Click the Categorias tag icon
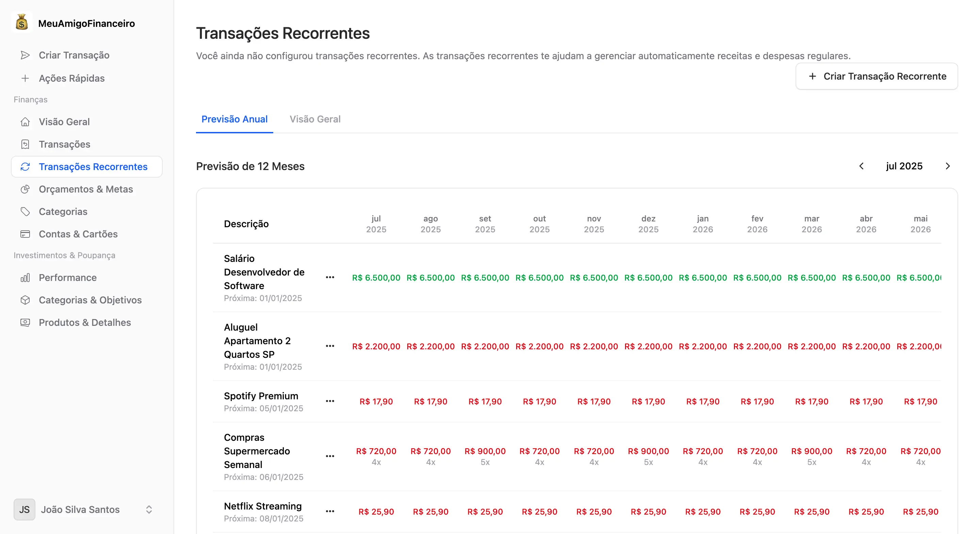 pos(25,212)
